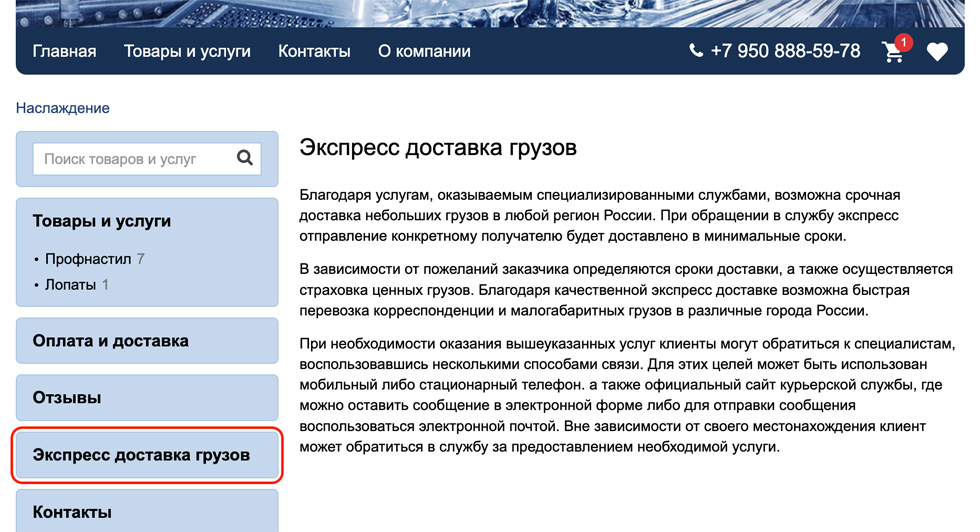Select Экспресс доставка грузов in sidebar
This screenshot has height=532, width=980.
[x=147, y=455]
